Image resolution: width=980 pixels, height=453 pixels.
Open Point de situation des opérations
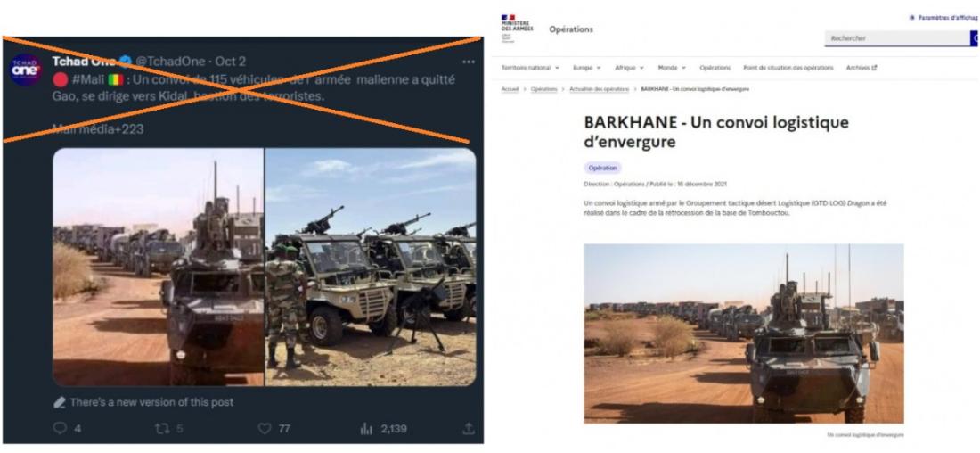coord(788,68)
